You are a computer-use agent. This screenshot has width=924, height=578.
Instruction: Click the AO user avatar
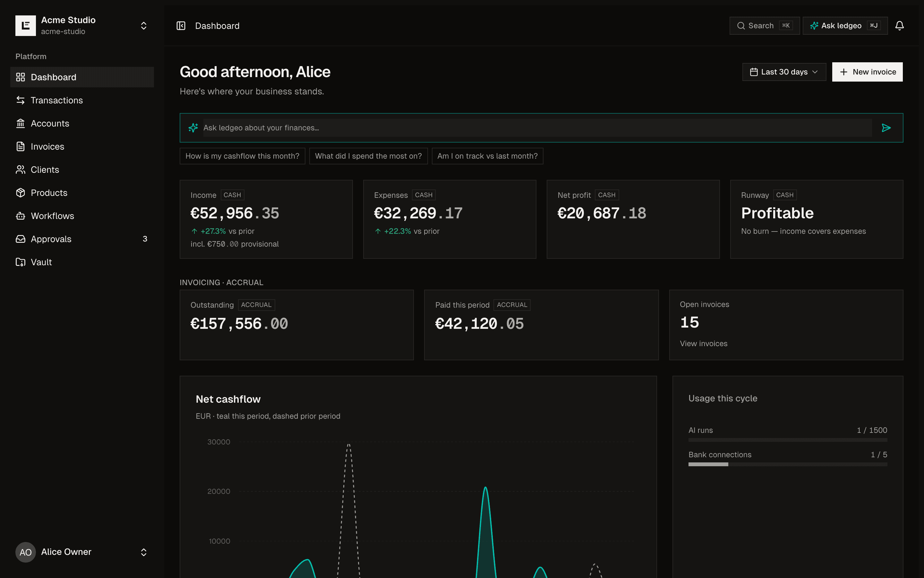(x=26, y=552)
